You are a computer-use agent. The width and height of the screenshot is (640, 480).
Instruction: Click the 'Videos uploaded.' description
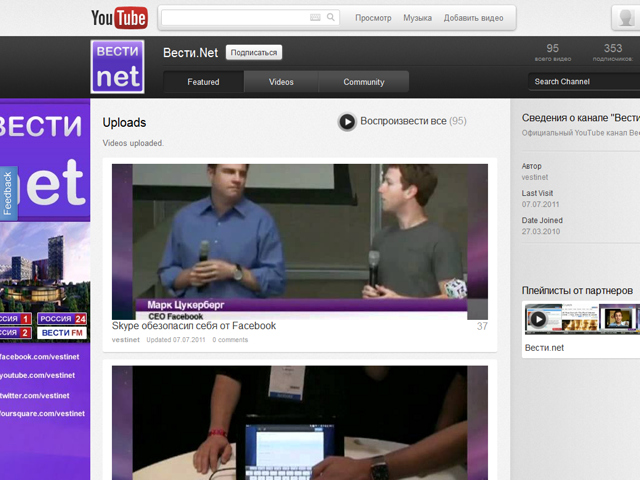pos(133,143)
